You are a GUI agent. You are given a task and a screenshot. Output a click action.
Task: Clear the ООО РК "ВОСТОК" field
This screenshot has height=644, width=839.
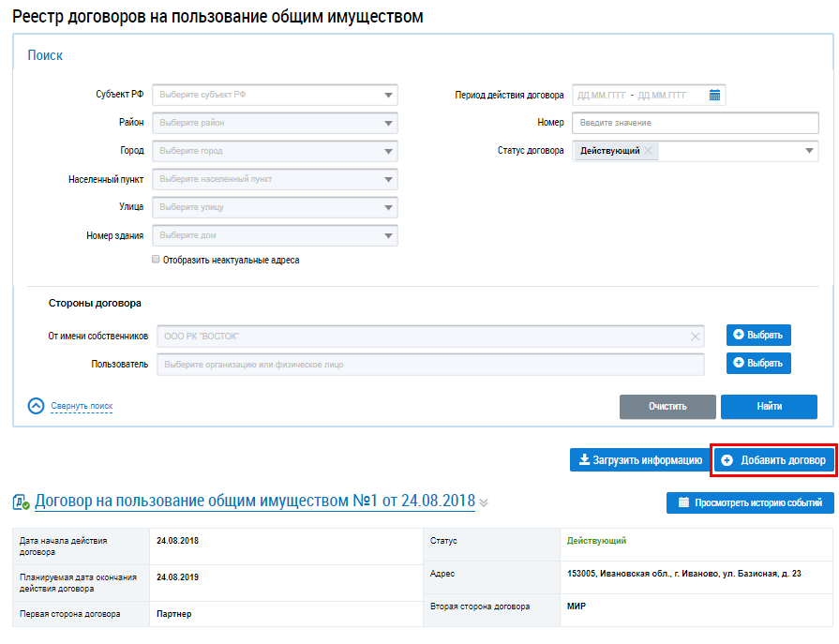pyautogui.click(x=695, y=337)
